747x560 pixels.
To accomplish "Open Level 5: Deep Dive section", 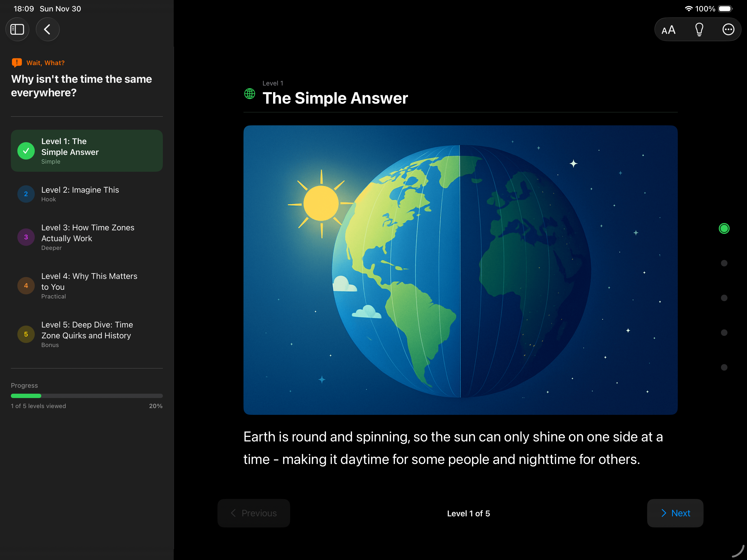I will (87, 334).
